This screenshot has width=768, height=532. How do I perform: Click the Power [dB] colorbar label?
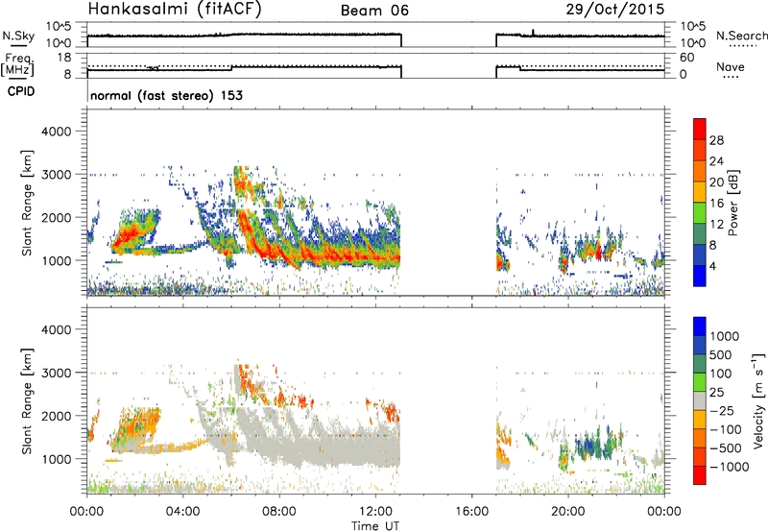[x=732, y=203]
